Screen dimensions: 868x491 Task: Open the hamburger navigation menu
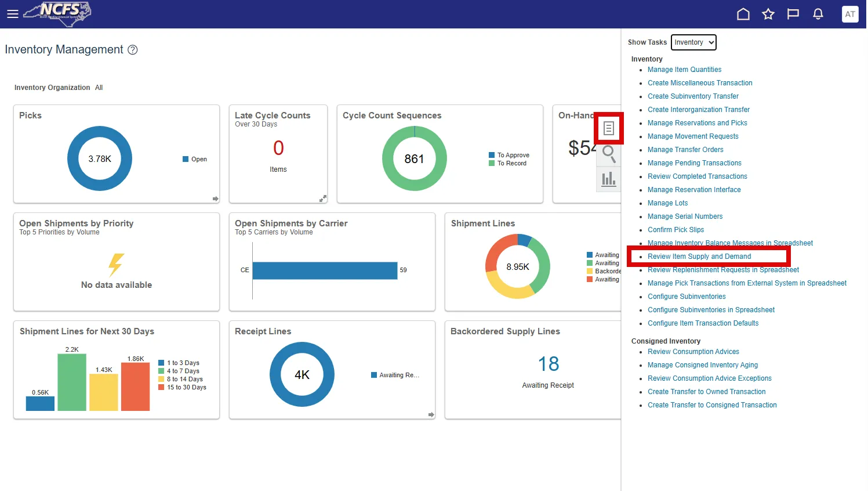click(12, 14)
